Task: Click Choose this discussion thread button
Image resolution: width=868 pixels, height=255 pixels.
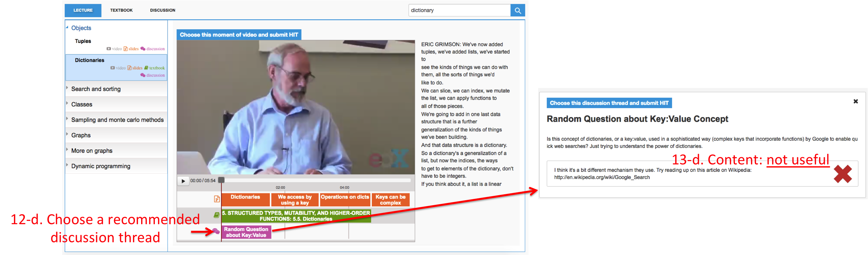Action: [x=609, y=103]
